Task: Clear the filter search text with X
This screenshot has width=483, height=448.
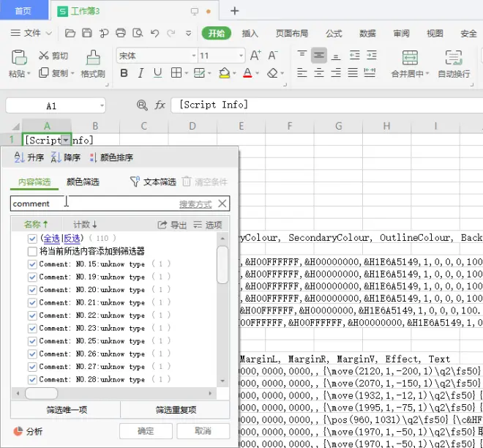Action: pos(222,204)
